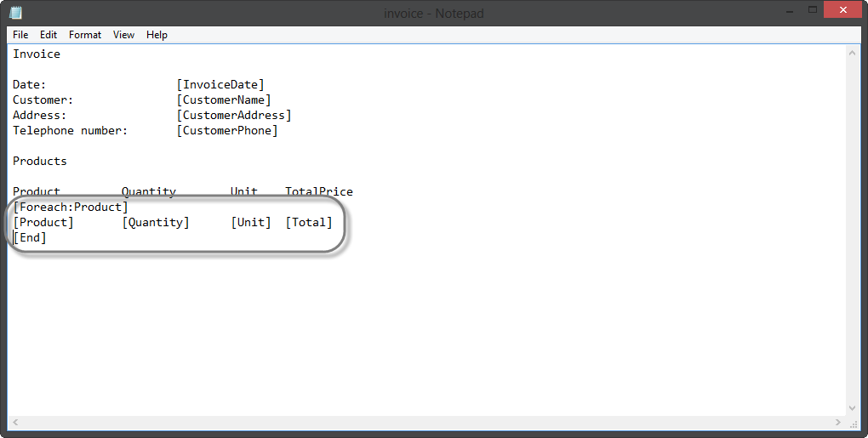
Task: Click the vertical scrollbar up arrow
Action: pyautogui.click(x=851, y=53)
